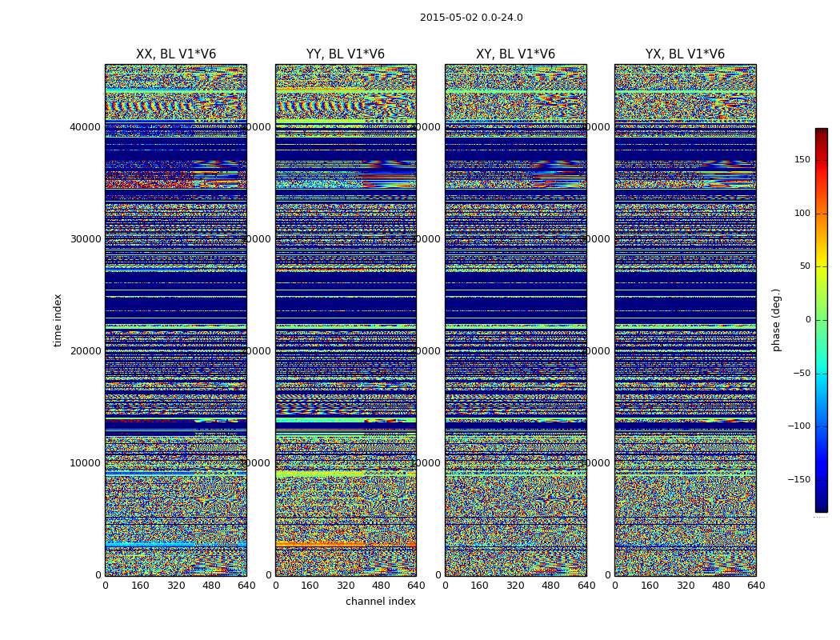Click the phase colorbar gradient strip
This screenshot has width=840, height=640.
point(822,320)
